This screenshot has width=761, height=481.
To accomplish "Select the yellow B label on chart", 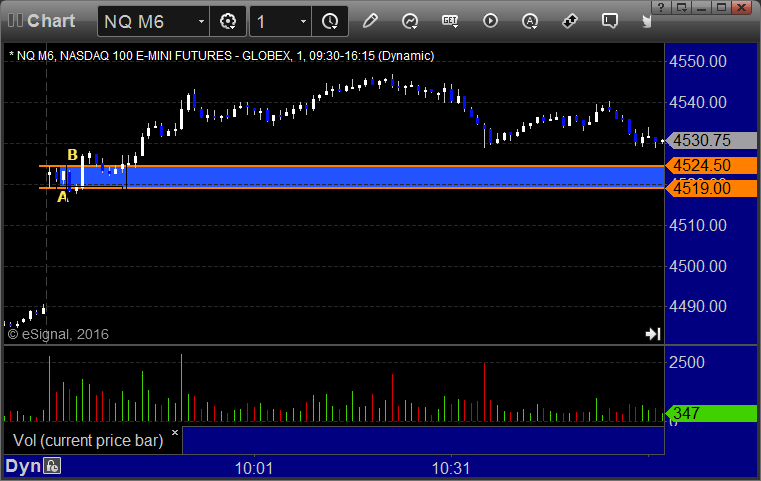I will pyautogui.click(x=72, y=155).
